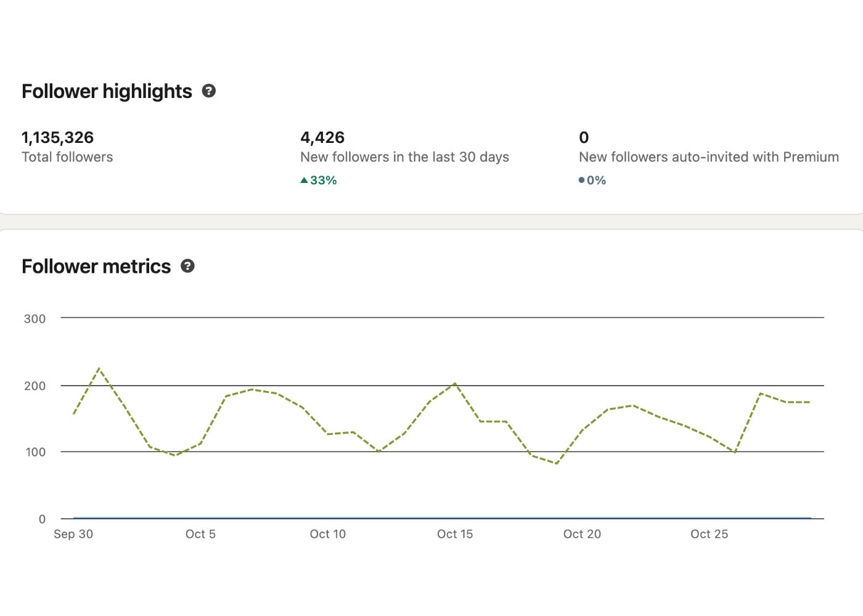The width and height of the screenshot is (863, 616).
Task: Click the chart peak near Oct 1
Action: [100, 368]
